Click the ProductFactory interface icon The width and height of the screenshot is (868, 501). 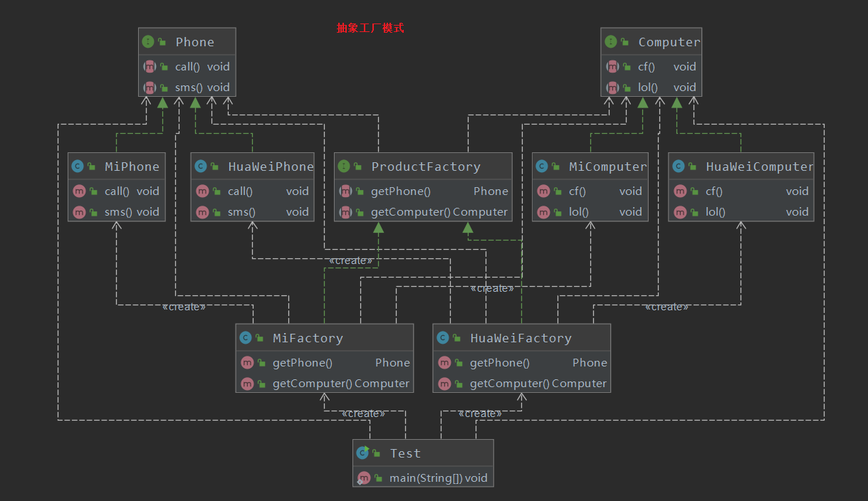point(345,167)
